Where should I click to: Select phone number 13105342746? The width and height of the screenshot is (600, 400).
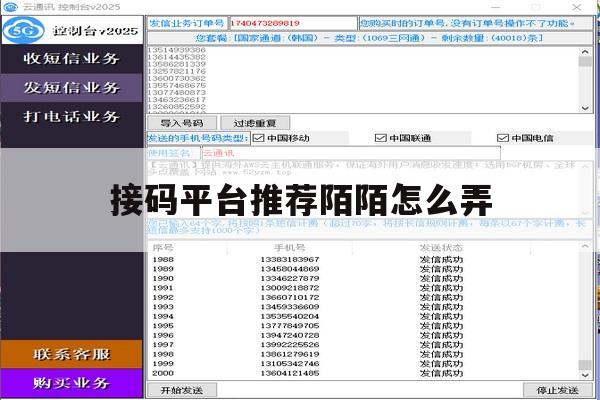click(290, 364)
